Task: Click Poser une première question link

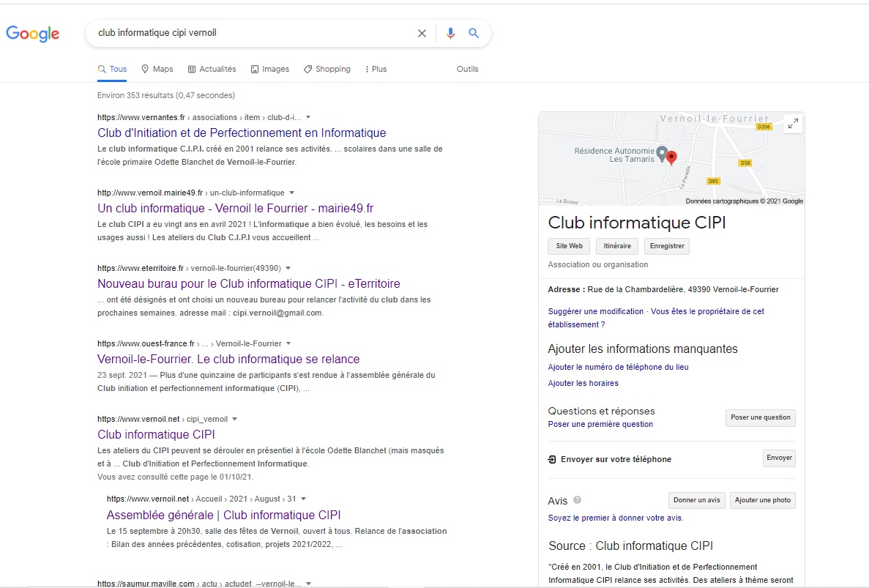Action: coord(601,424)
